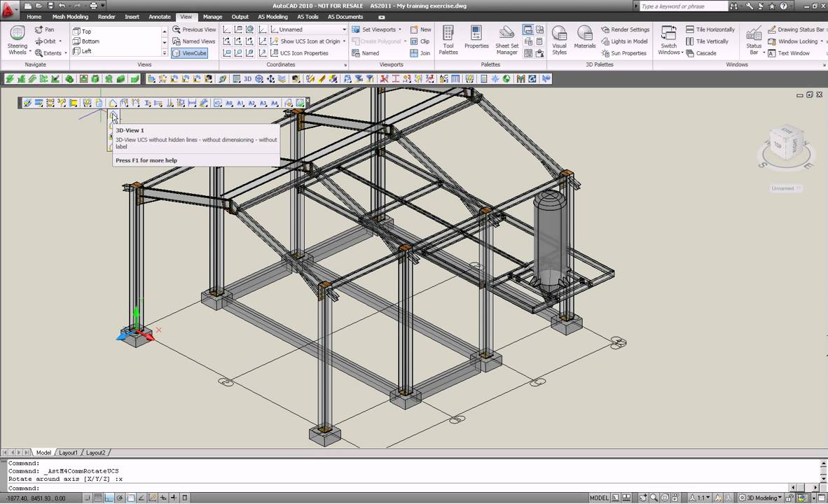Toggle the MODEL space button in status bar
828x504 pixels.
click(599, 498)
